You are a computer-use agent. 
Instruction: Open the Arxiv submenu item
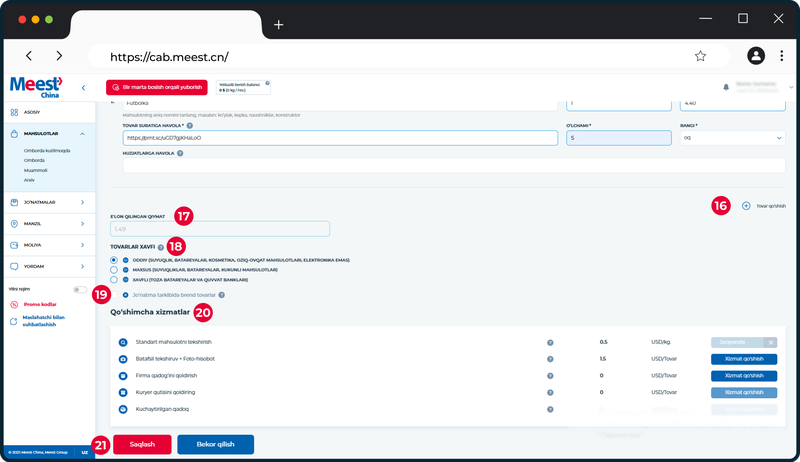point(29,180)
